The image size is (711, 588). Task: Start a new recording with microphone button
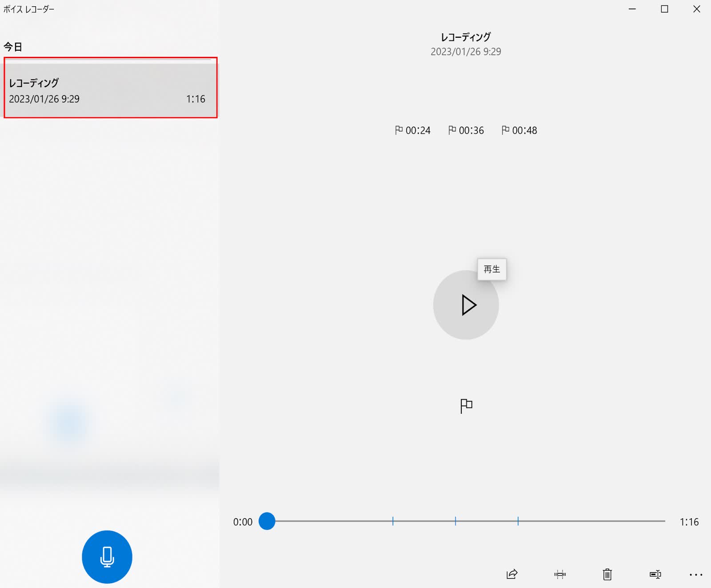pyautogui.click(x=107, y=556)
